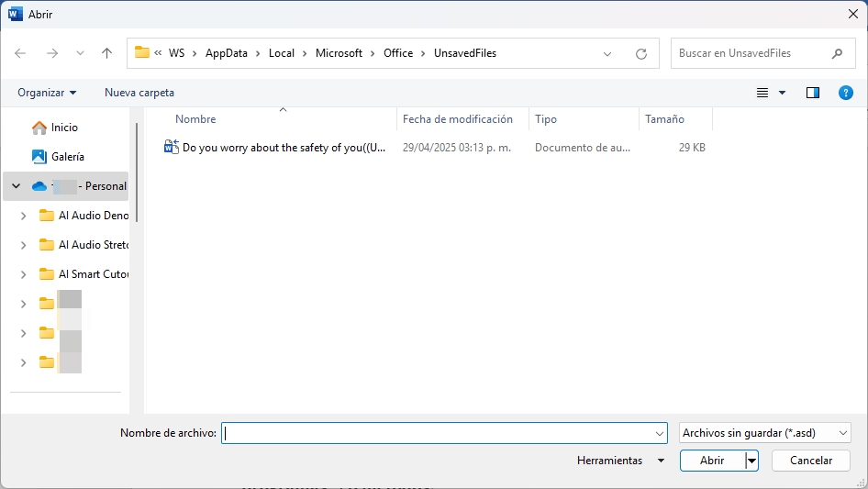
Task: Expand the address bar history dropdown
Action: 607,54
